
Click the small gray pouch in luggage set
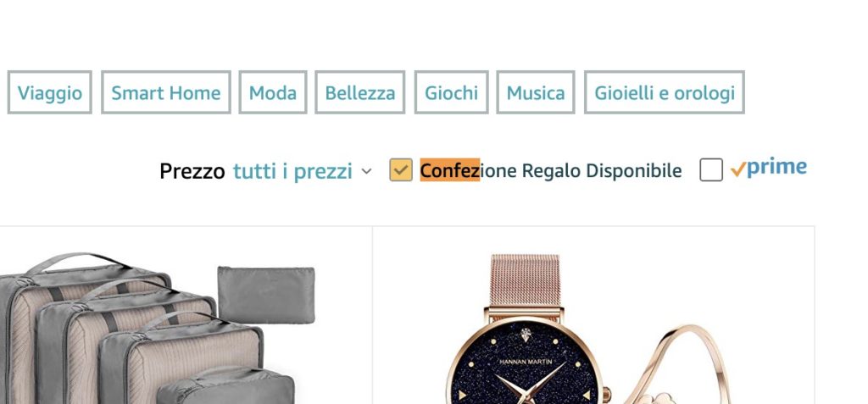tap(266, 295)
